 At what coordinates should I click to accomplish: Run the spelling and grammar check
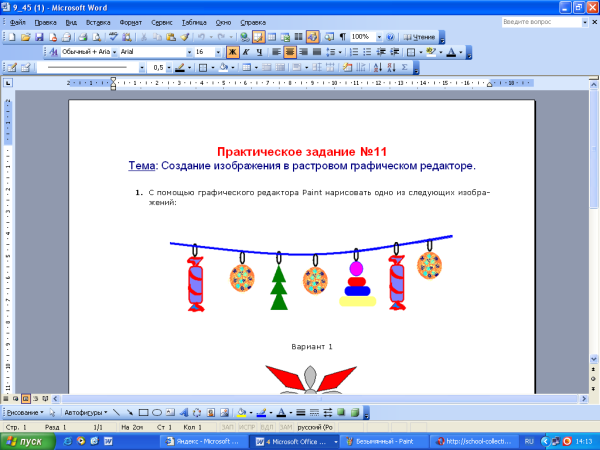tap(113, 37)
